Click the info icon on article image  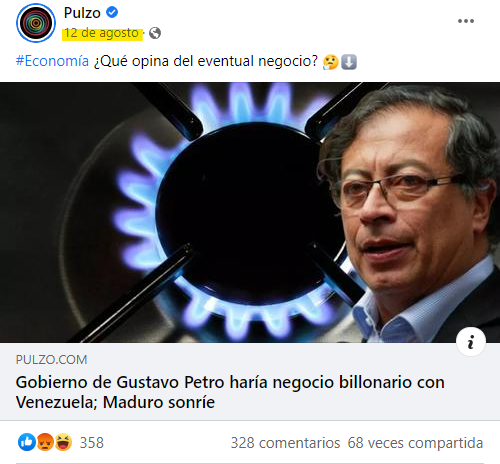(x=471, y=342)
